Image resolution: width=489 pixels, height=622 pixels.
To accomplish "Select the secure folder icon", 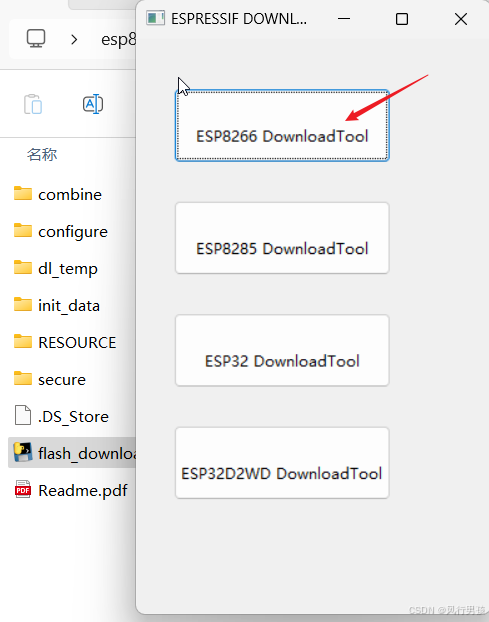I will point(23,378).
